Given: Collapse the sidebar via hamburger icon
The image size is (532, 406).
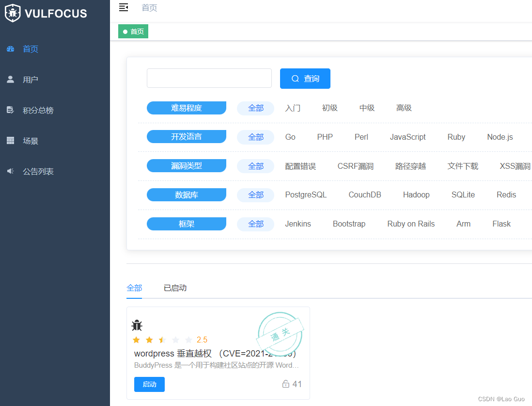Looking at the screenshot, I should click(x=123, y=7).
